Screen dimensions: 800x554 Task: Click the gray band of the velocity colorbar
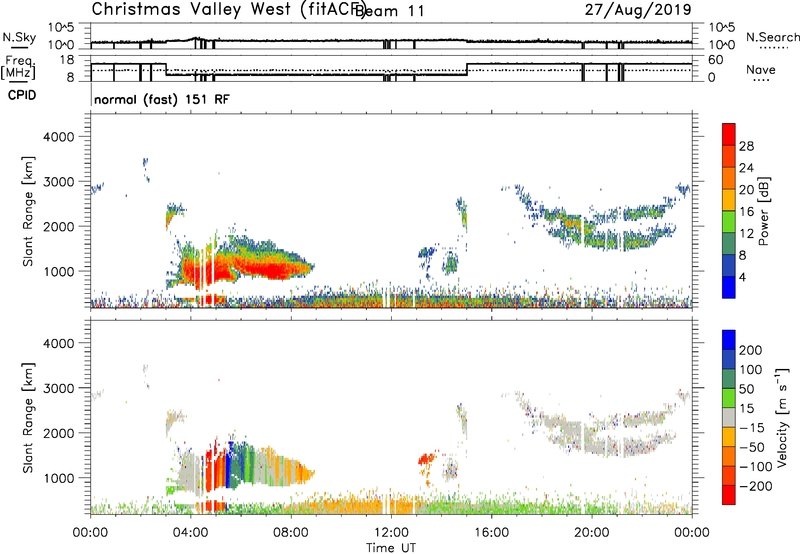pyautogui.click(x=729, y=417)
